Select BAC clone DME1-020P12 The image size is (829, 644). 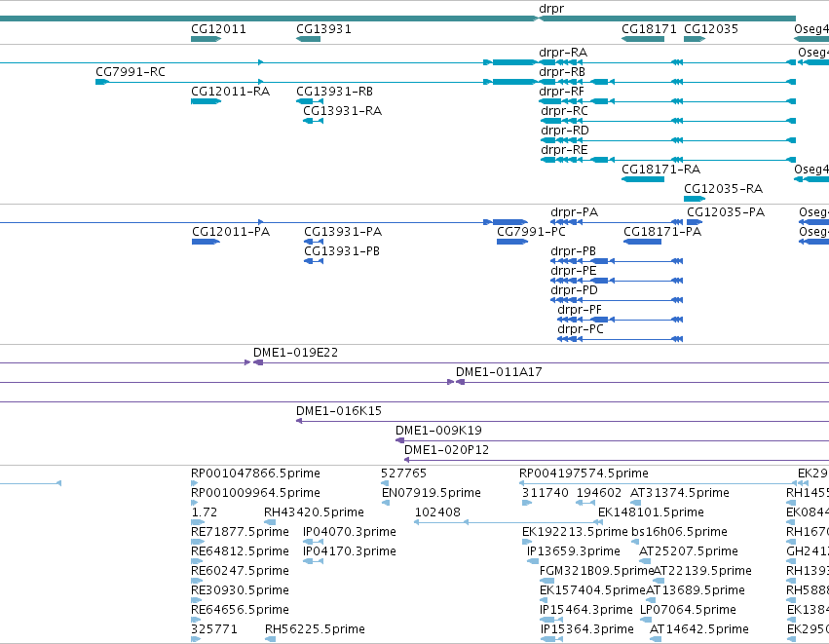[x=446, y=450]
